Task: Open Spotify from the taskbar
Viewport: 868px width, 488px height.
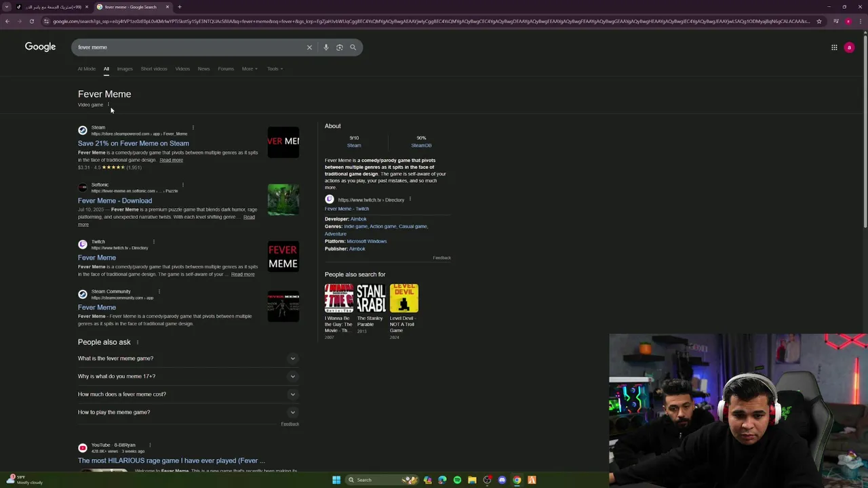Action: [457, 480]
